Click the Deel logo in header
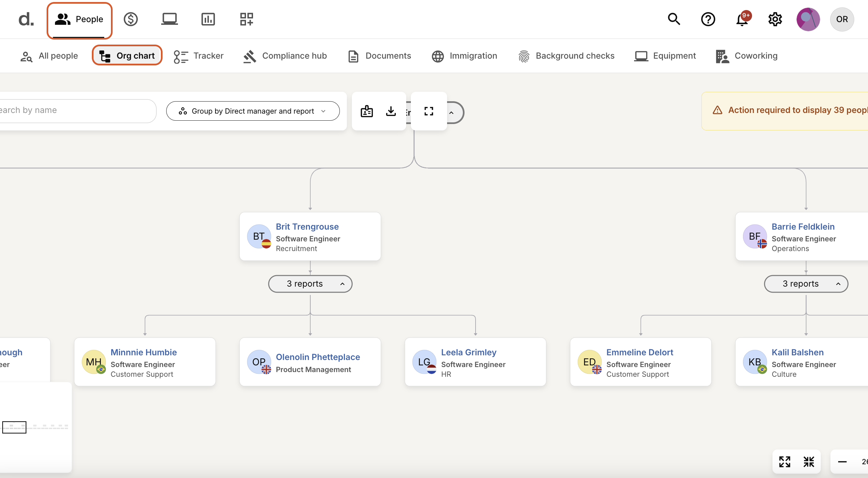Screen dimensions: 868x478 (x=26, y=19)
